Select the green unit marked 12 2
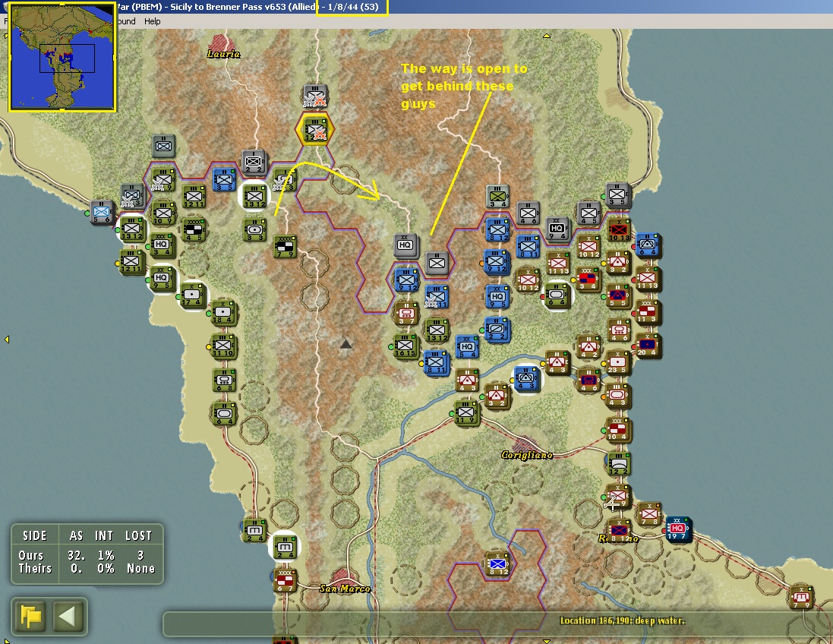The height and width of the screenshot is (644, 833). point(618,464)
